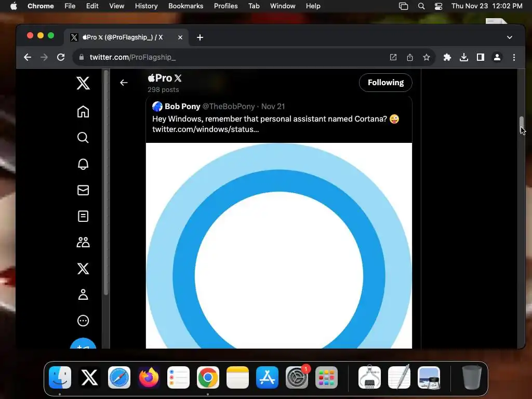Open the Nov 21 post timestamp
The height and width of the screenshot is (399, 532).
[x=273, y=106]
